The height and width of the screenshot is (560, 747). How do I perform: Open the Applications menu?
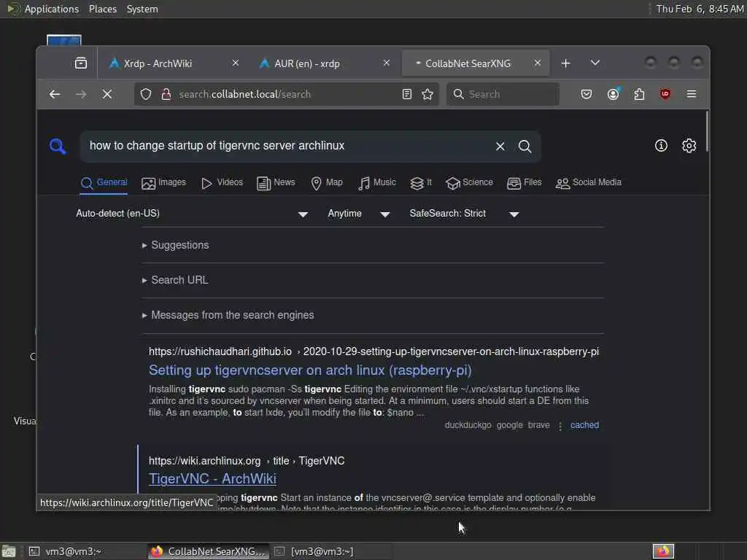coord(52,9)
